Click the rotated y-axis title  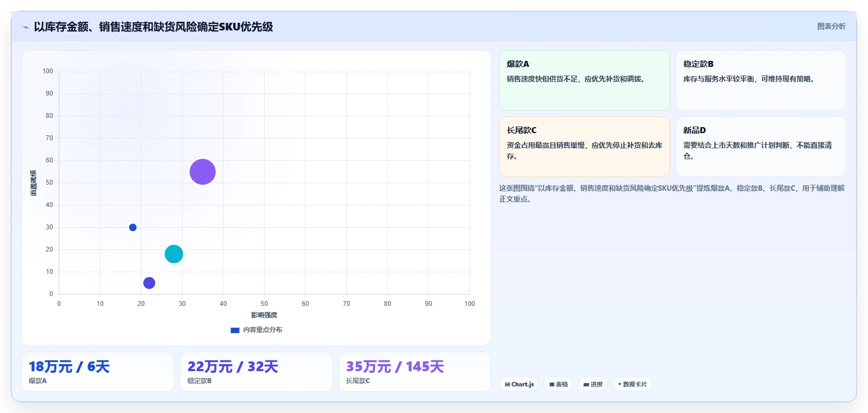[x=34, y=183]
